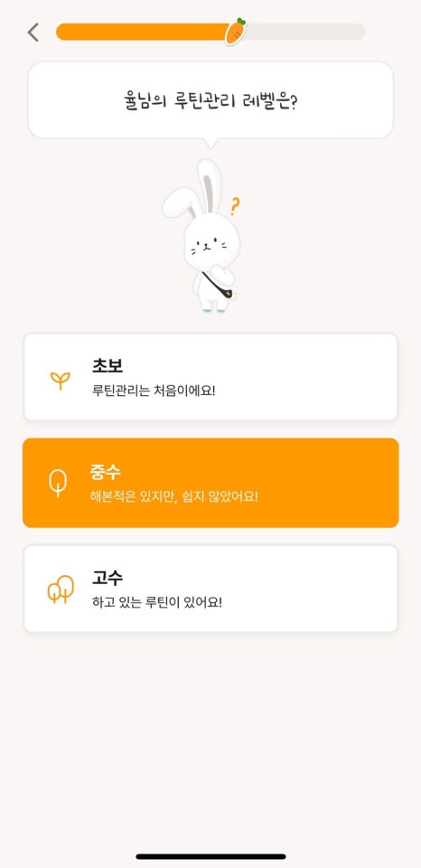421x868 pixels.
Task: Click the single tree icon beside 중수
Action: coord(58,483)
